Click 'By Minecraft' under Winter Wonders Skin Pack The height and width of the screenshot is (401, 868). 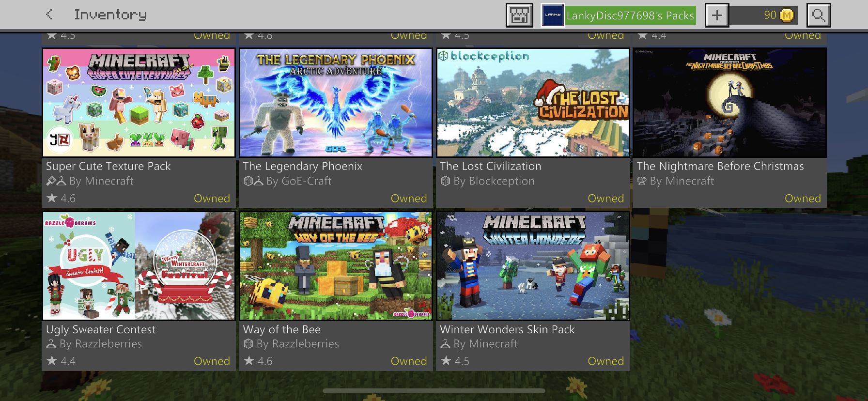486,344
